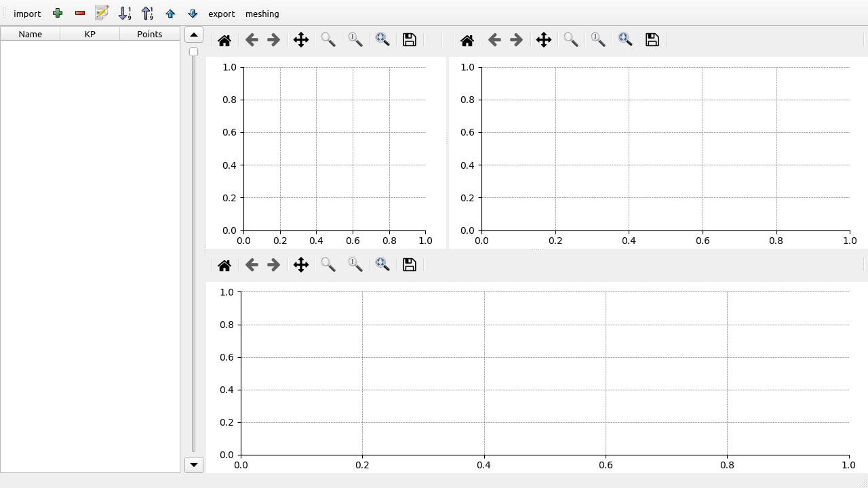Viewport: 868px width, 488px height.
Task: Open the import menu item
Action: (27, 14)
